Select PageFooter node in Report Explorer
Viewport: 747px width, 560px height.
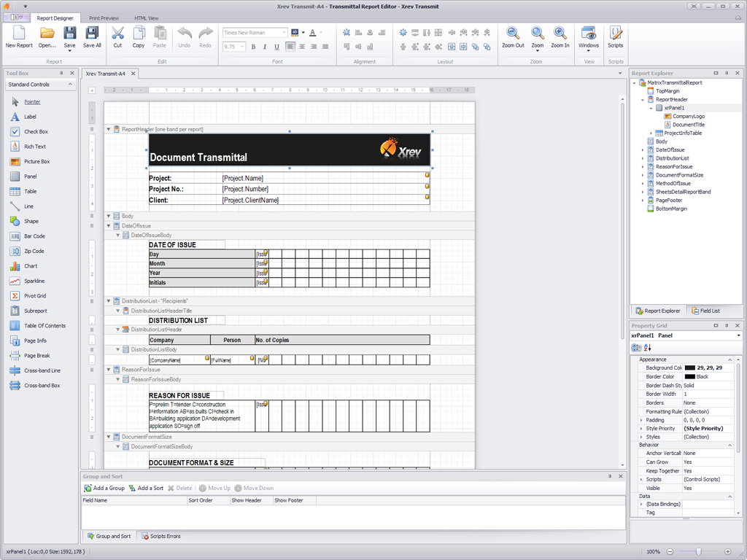[669, 201]
